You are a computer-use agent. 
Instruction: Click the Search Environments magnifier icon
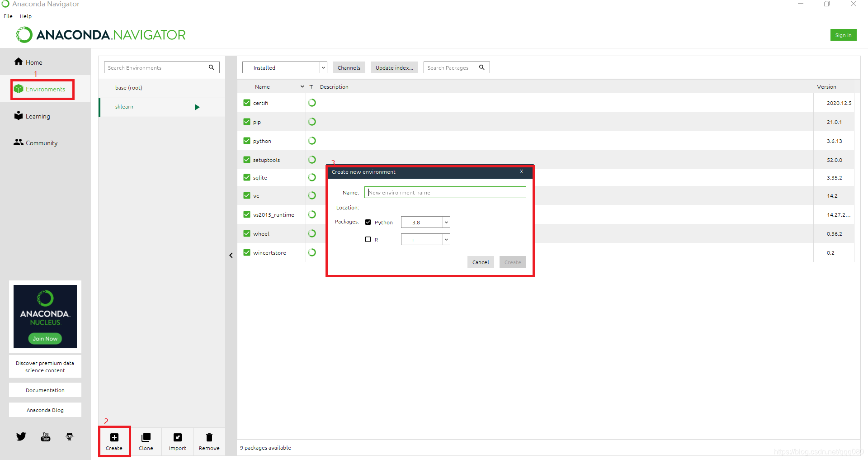click(x=211, y=67)
